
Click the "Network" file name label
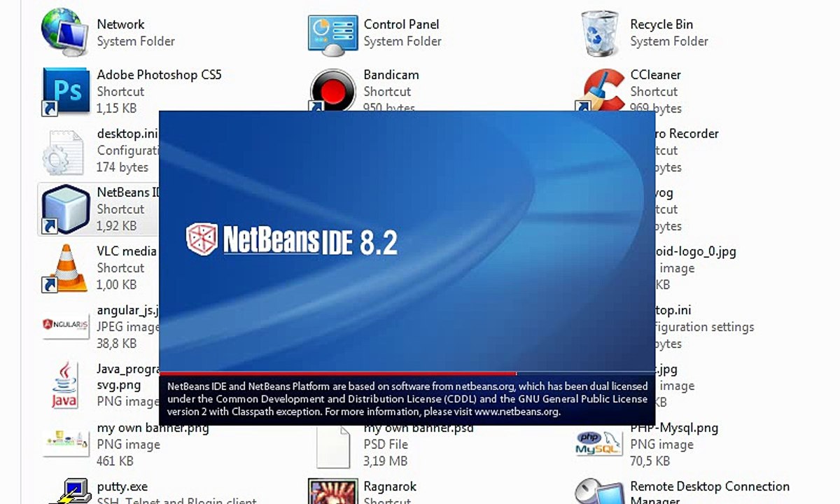120,24
